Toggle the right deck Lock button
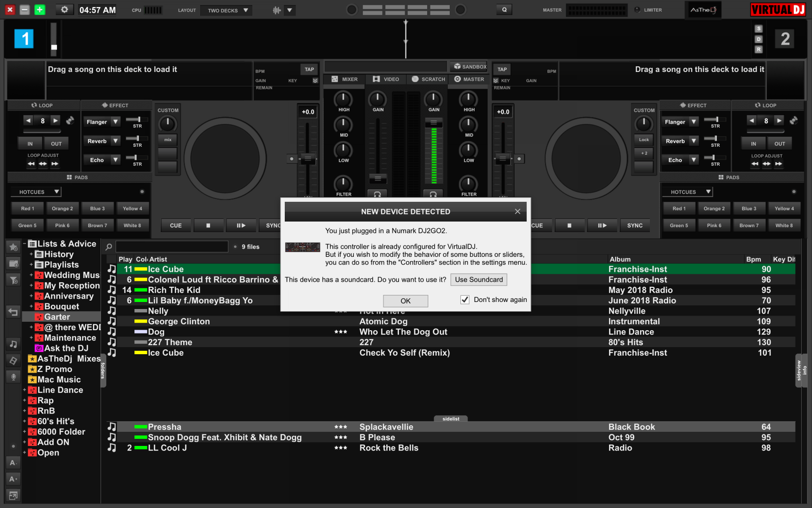 (x=643, y=140)
